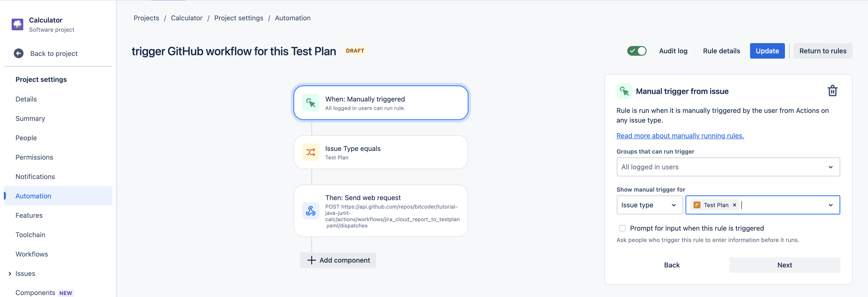Click the plus icon beside Add component
868x297 pixels.
pyautogui.click(x=311, y=260)
